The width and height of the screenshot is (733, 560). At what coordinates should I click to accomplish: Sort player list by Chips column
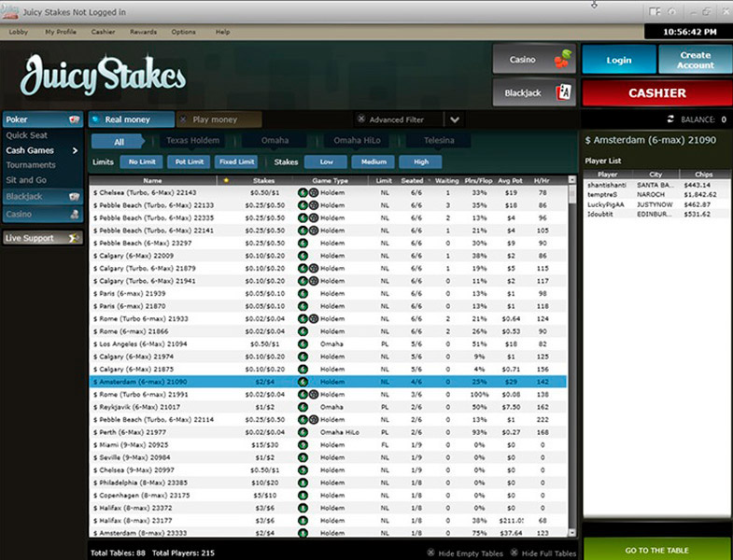click(x=703, y=175)
